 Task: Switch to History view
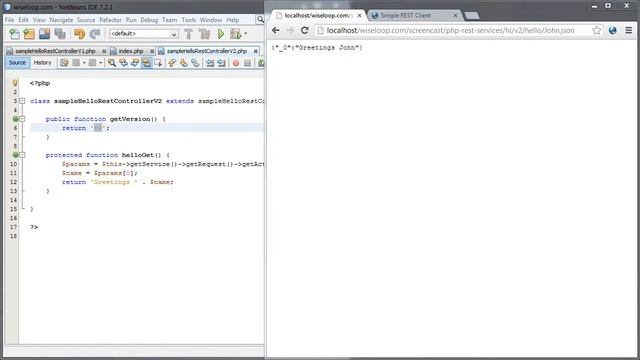point(42,62)
